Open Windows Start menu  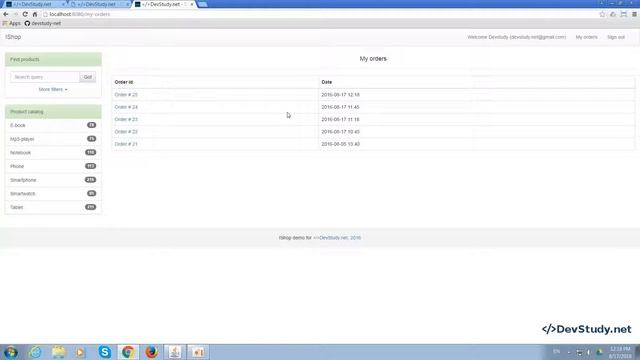point(11,352)
